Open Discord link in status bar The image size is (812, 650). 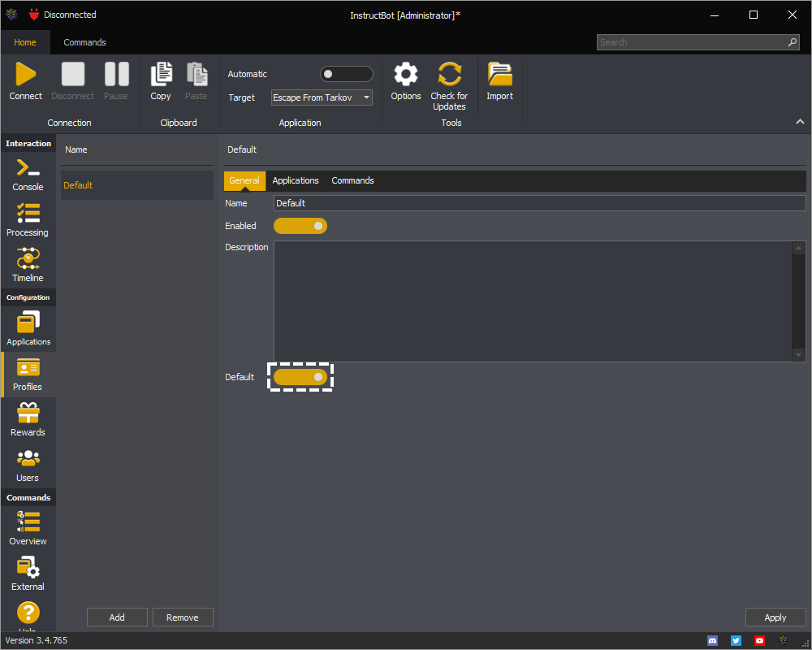tap(713, 641)
